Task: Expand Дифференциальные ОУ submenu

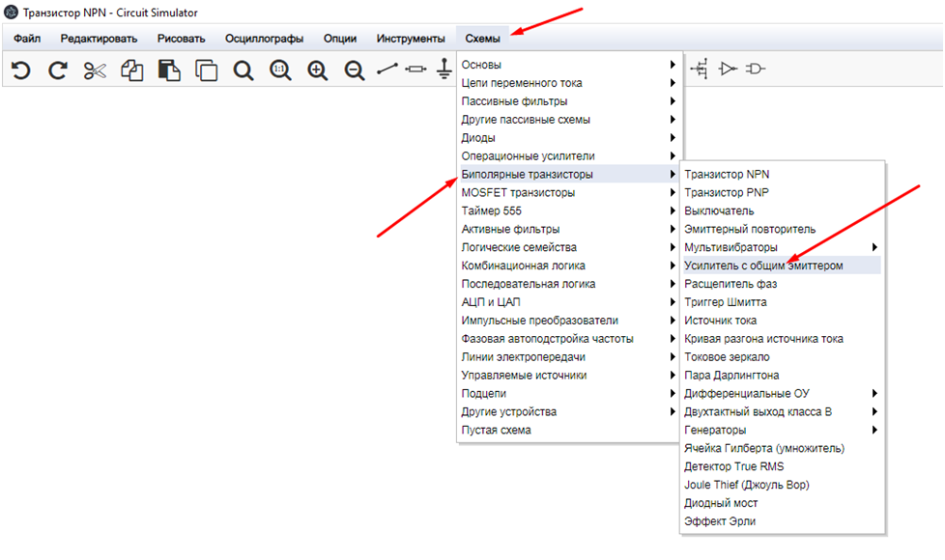Action: [782, 393]
